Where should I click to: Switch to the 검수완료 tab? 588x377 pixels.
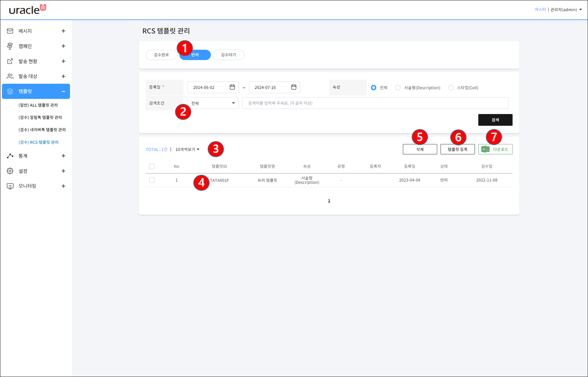coord(161,55)
